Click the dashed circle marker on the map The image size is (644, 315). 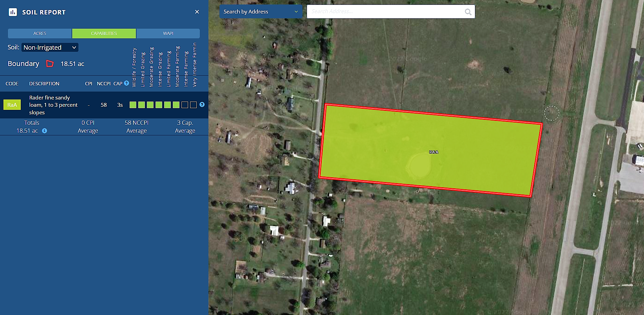click(x=551, y=113)
